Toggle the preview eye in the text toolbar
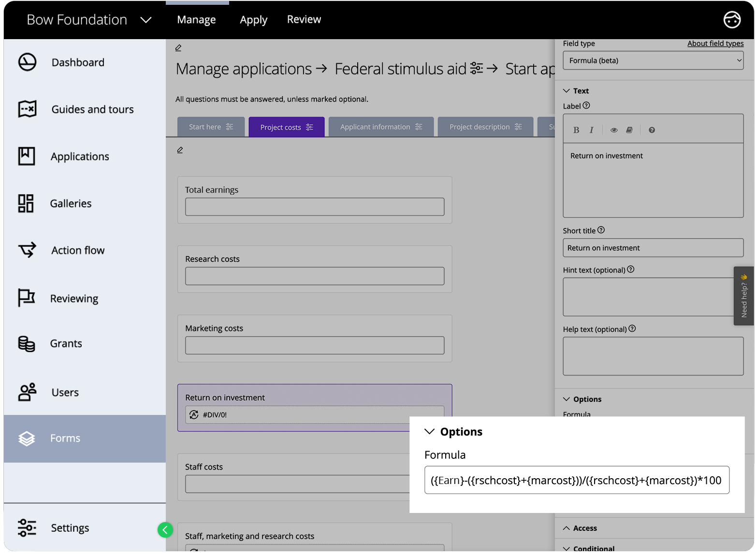This screenshot has width=756, height=555. [x=614, y=129]
